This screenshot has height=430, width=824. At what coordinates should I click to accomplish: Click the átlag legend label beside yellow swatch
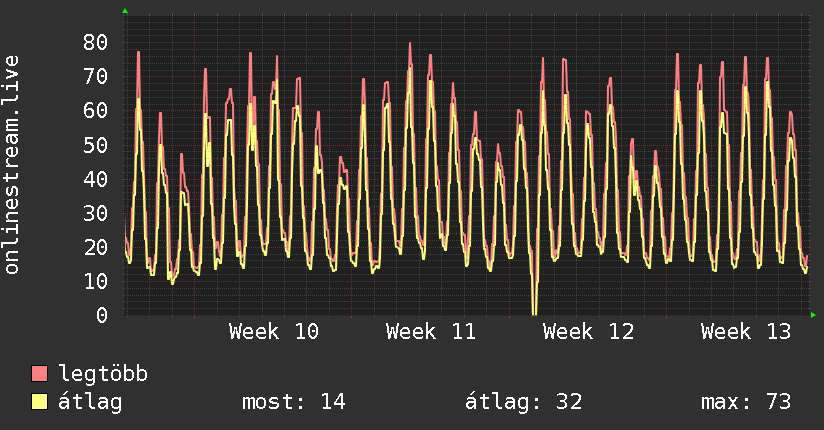coord(90,403)
